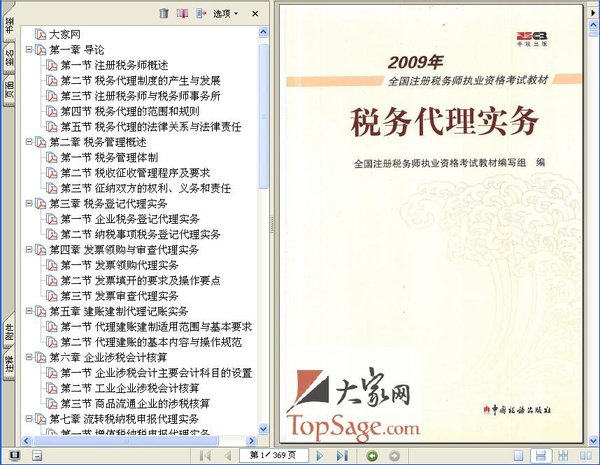Screen dimensions: 600x465
Task: Enable facing pages layout
Action: click(x=586, y=456)
